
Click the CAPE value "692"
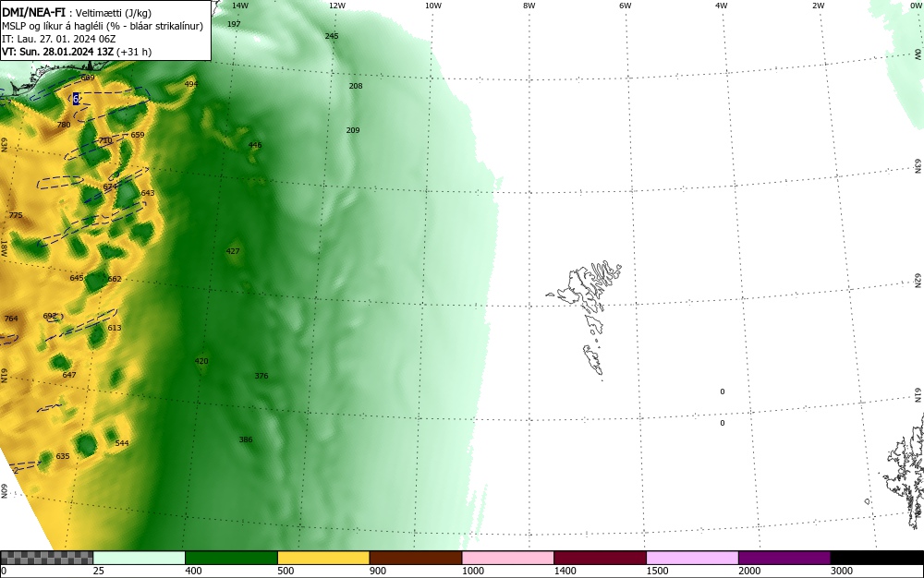click(50, 316)
